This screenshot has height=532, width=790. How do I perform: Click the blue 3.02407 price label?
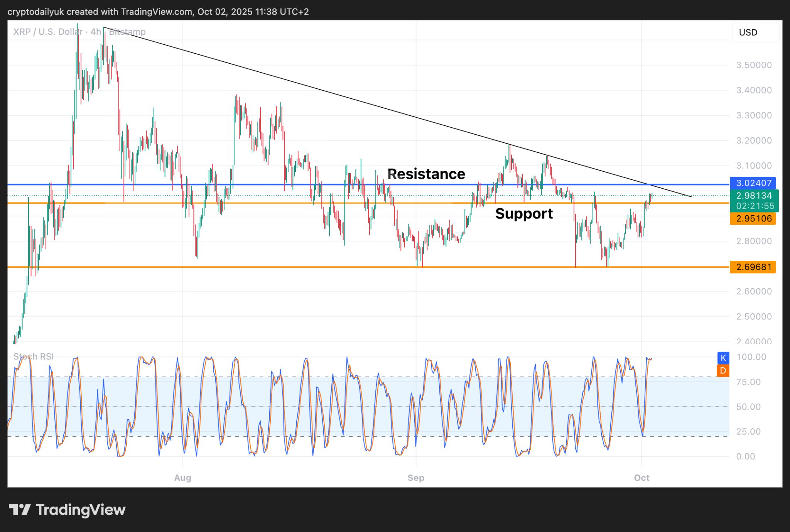(x=753, y=183)
